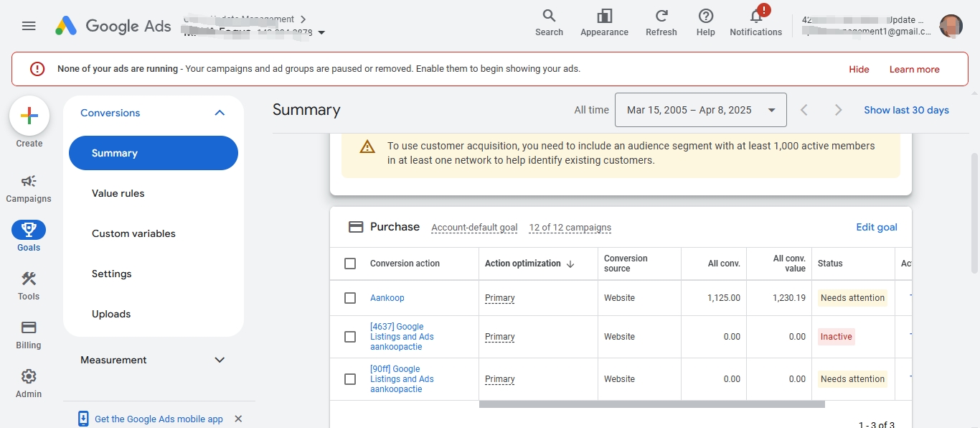Click the Inactive status badge
Viewport: 980px width, 428px height.
pyautogui.click(x=837, y=337)
